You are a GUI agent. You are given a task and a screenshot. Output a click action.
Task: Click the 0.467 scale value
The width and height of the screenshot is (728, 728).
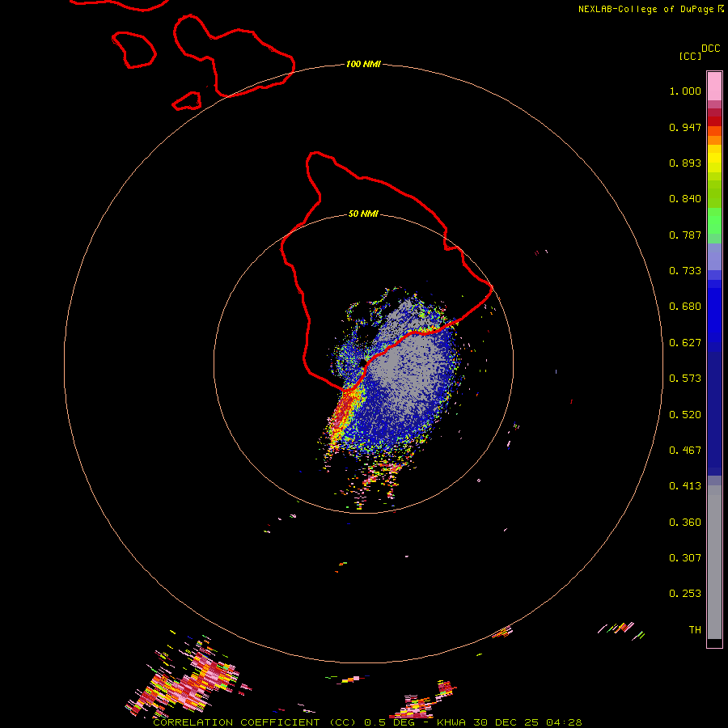click(x=685, y=451)
